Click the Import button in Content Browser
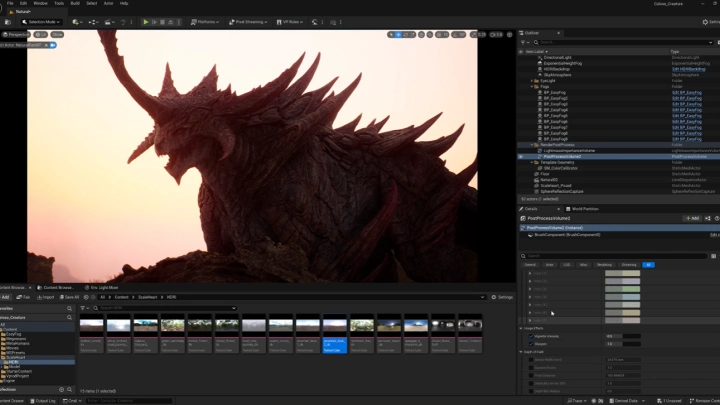Screen dimensions: 720x405 click(x=45, y=297)
